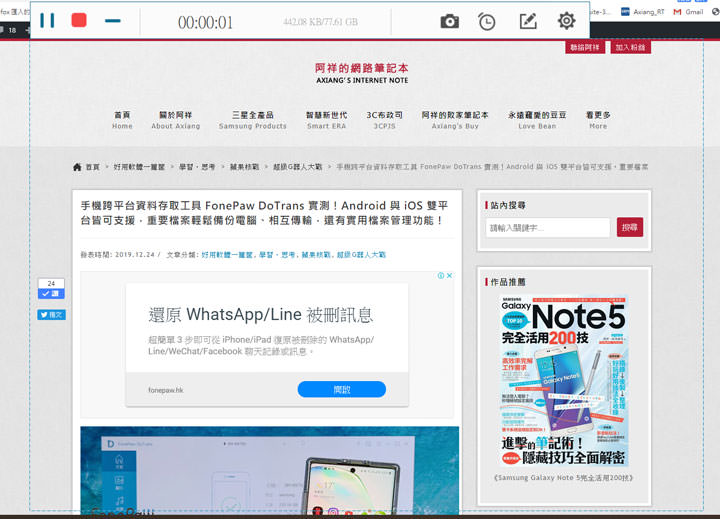This screenshot has width=720, height=519.
Task: Open the ad info icon
Action: click(x=441, y=276)
